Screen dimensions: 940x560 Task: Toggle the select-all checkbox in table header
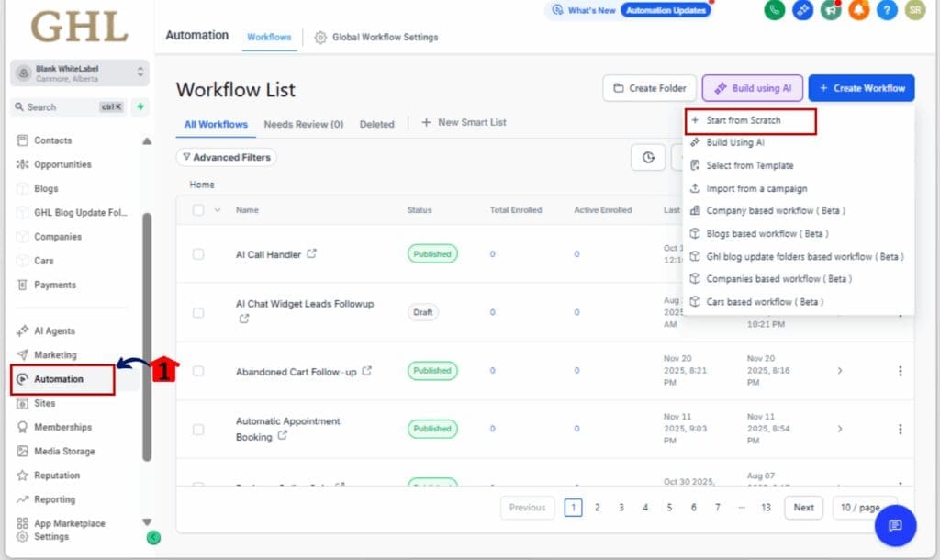coord(198,210)
